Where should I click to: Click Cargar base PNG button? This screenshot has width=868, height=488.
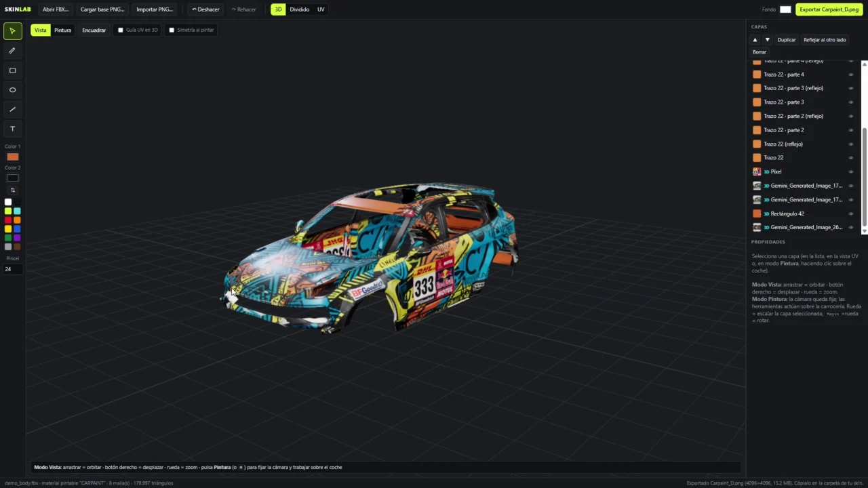[x=102, y=9]
